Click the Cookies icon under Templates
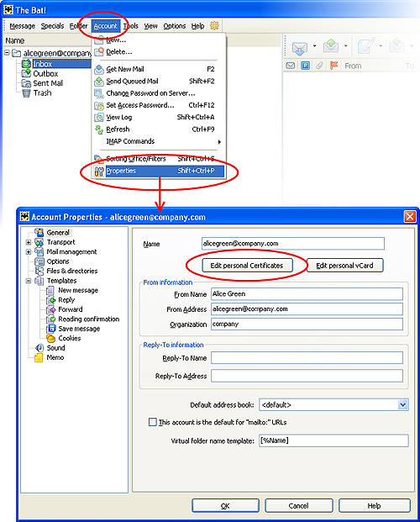Image resolution: width=420 pixels, height=522 pixels. [51, 338]
